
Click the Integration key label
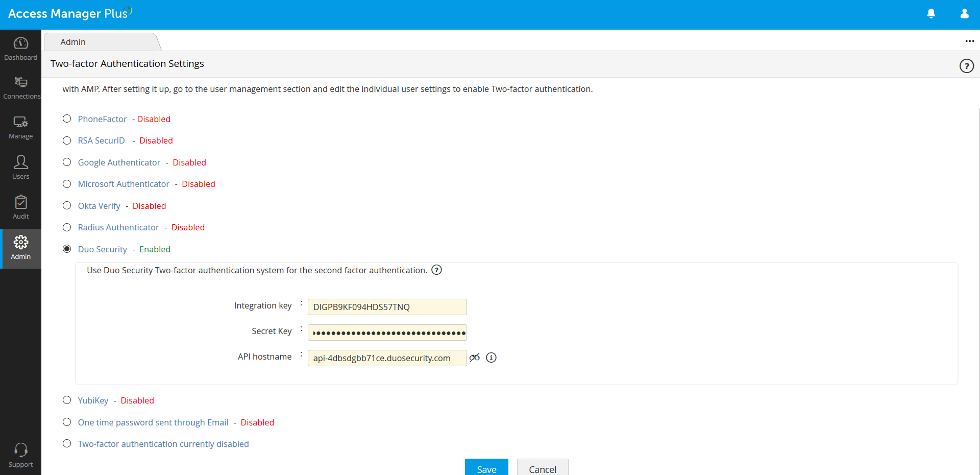coord(263,305)
